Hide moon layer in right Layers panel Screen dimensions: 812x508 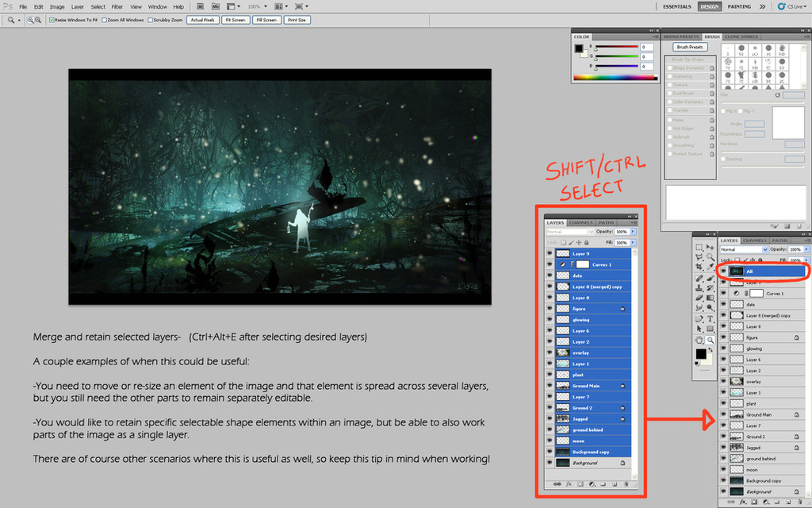point(723,470)
